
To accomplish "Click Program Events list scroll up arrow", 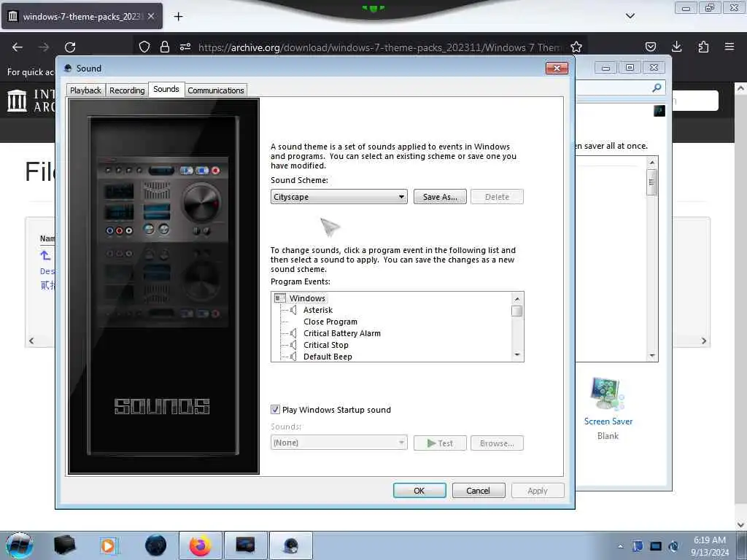I will [x=517, y=298].
